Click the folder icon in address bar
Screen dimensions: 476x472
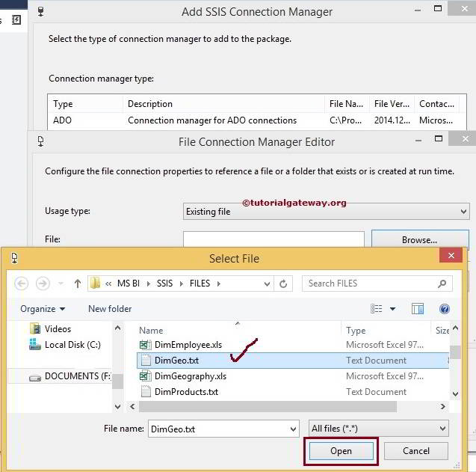point(95,283)
